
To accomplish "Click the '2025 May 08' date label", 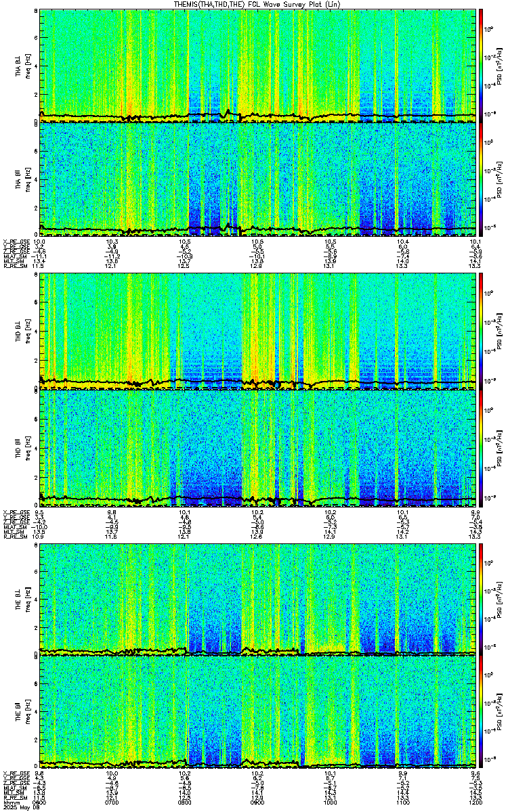I will point(20,808).
